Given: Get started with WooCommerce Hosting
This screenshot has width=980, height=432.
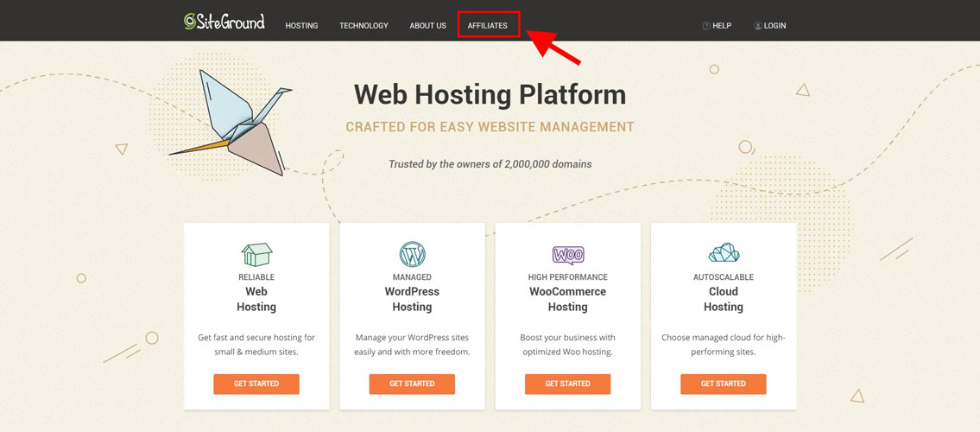Looking at the screenshot, I should tap(567, 384).
